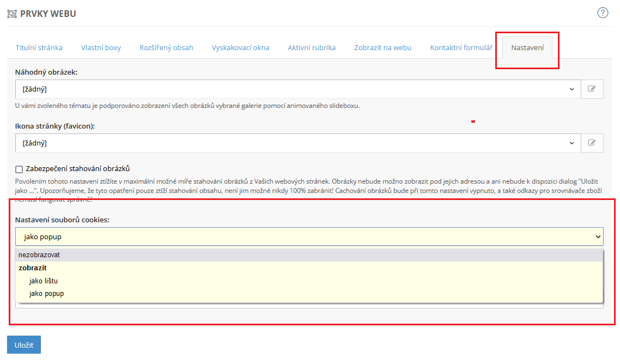Open Vyskakovací okna tab
This screenshot has width=620, height=364.
point(240,47)
